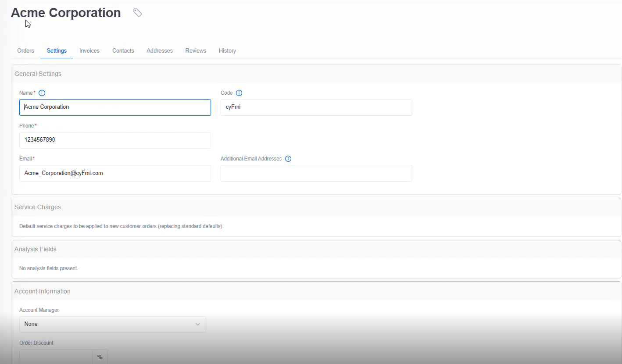Viewport: 622px width, 364px height.
Task: Open the Account Manager dropdown
Action: coord(112,324)
